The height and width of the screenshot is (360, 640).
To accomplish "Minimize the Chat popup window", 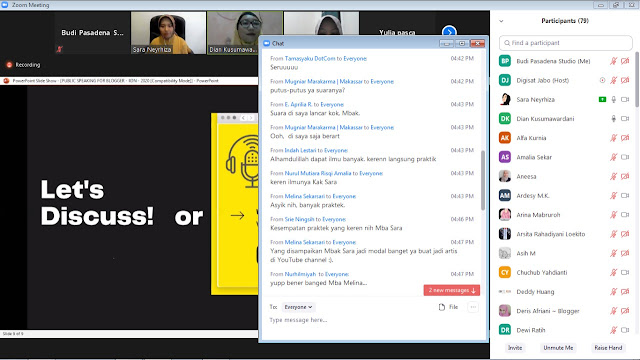I will 446,43.
